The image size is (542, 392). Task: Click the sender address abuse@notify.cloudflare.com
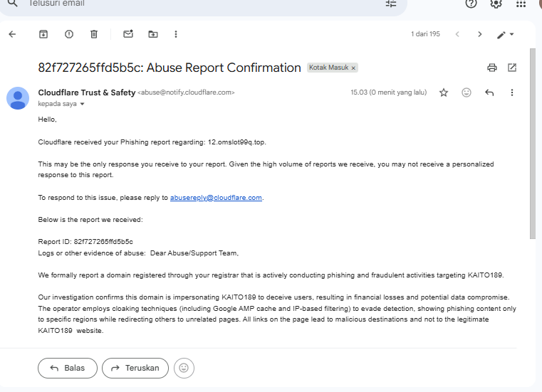tap(186, 92)
